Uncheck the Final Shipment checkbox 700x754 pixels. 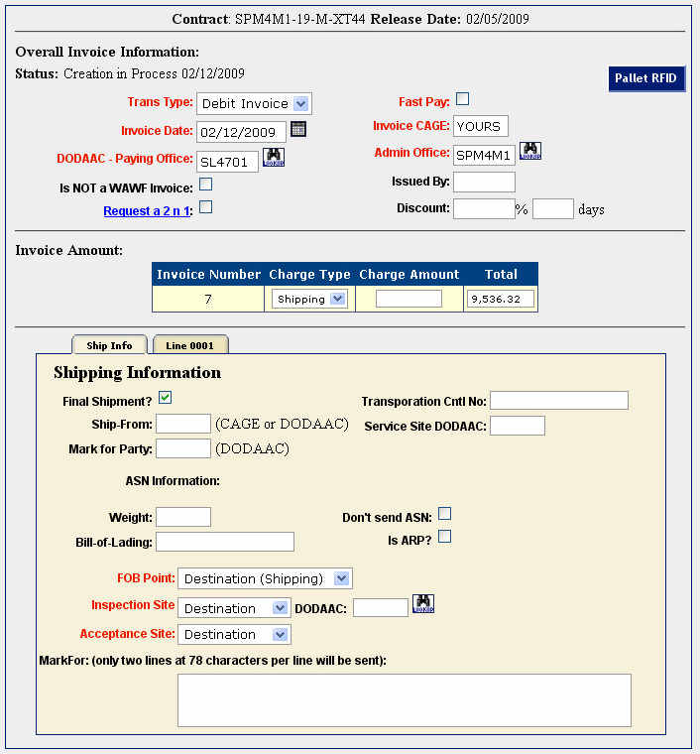pos(166,398)
